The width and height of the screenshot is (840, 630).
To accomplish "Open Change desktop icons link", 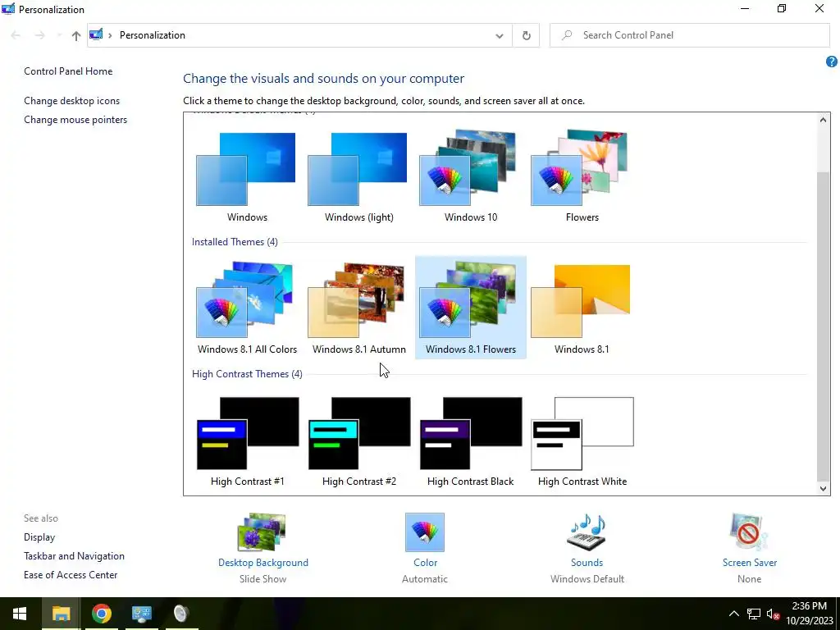I will point(72,101).
